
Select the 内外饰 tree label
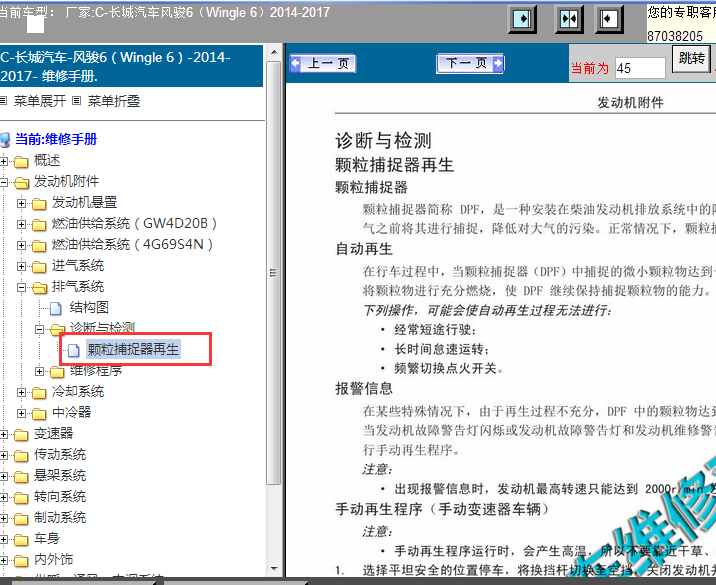pos(53,559)
